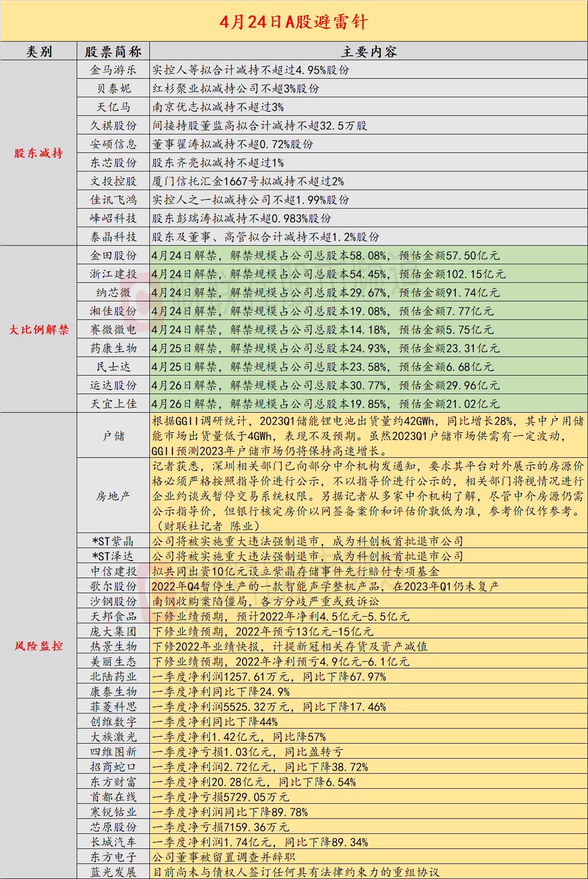Click '南钢收购案陷僵局' content cell
This screenshot has width=588, height=879.
(369, 601)
